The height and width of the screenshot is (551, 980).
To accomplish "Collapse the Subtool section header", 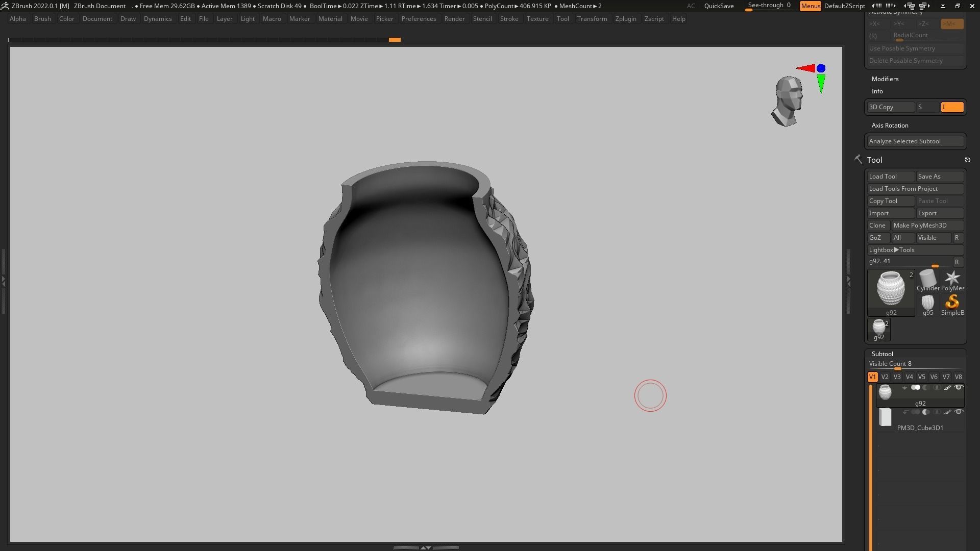I will (x=882, y=354).
